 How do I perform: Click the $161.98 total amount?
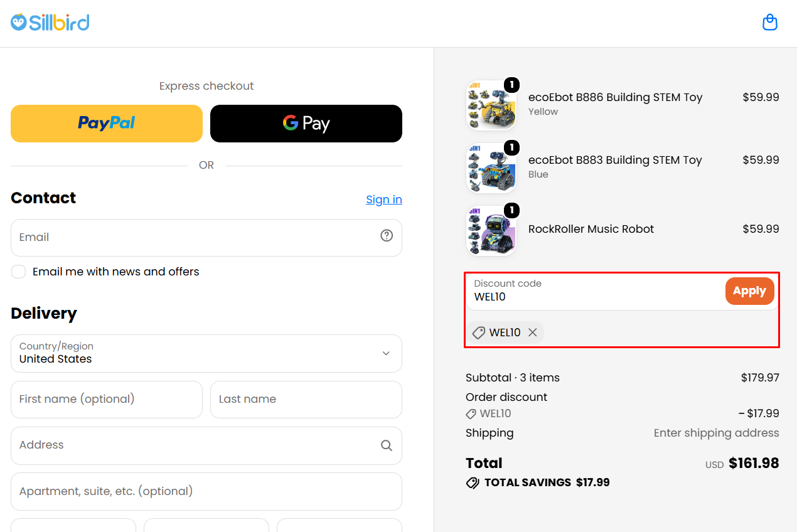click(x=754, y=464)
